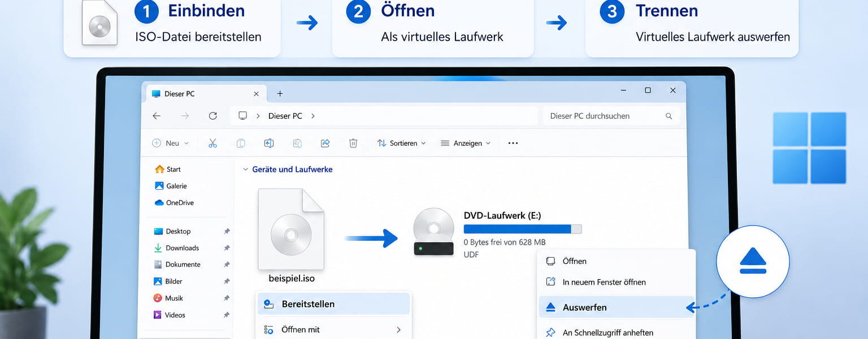Viewport: 868px width, 339px height.
Task: Click Dieser PC breadcrumb in address bar
Action: click(285, 116)
